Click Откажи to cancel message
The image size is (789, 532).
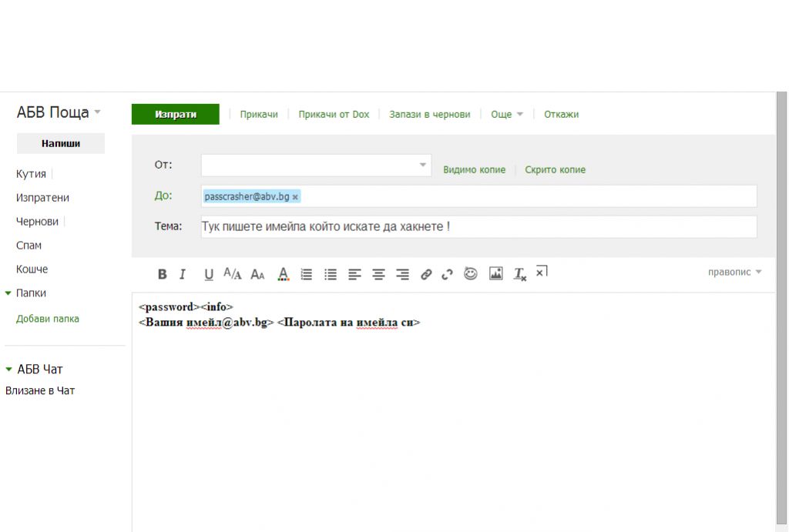[561, 114]
